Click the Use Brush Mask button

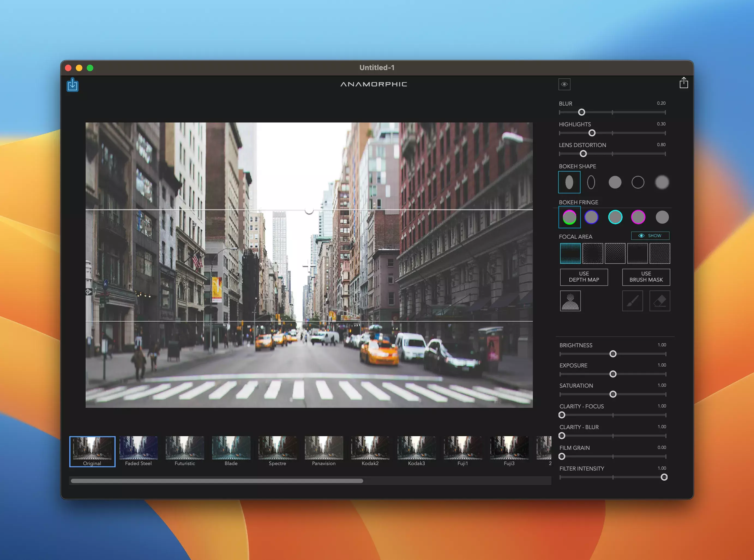tap(646, 277)
